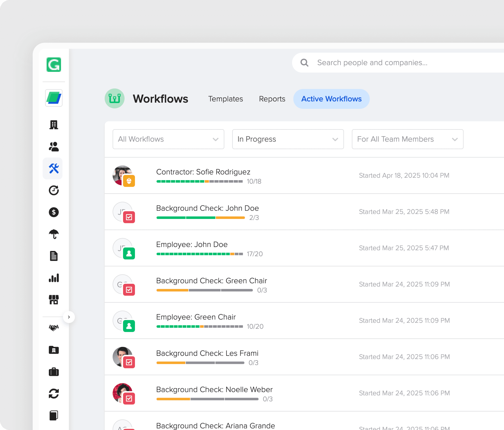Switch to the Reports tab
Viewport: 504px width, 430px height.
(272, 99)
